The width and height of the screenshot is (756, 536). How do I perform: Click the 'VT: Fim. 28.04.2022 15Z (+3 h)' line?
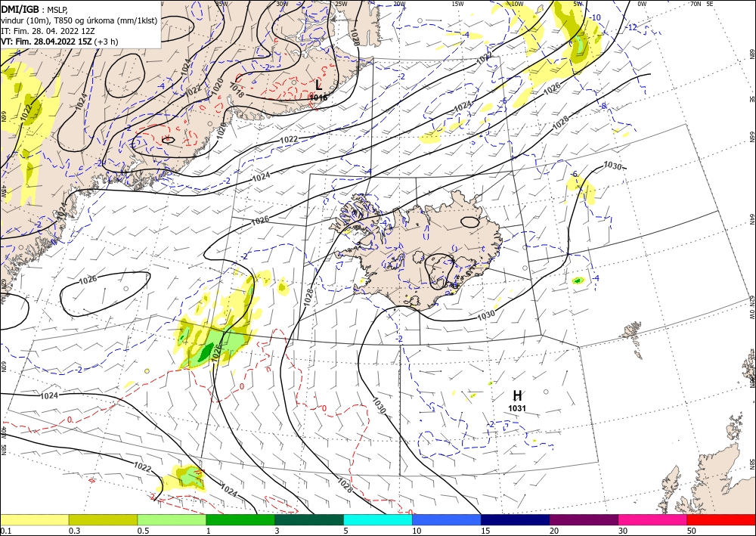point(59,42)
